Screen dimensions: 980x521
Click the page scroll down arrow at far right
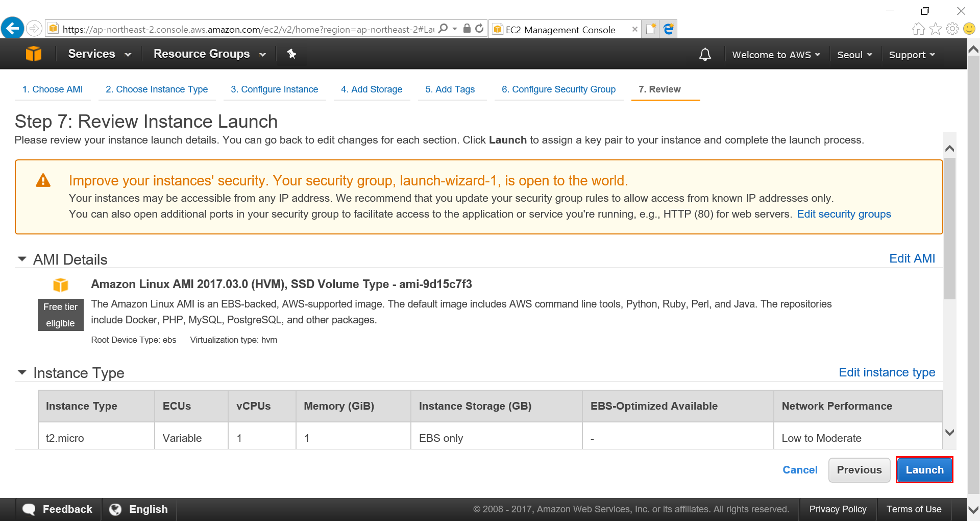[x=973, y=509]
